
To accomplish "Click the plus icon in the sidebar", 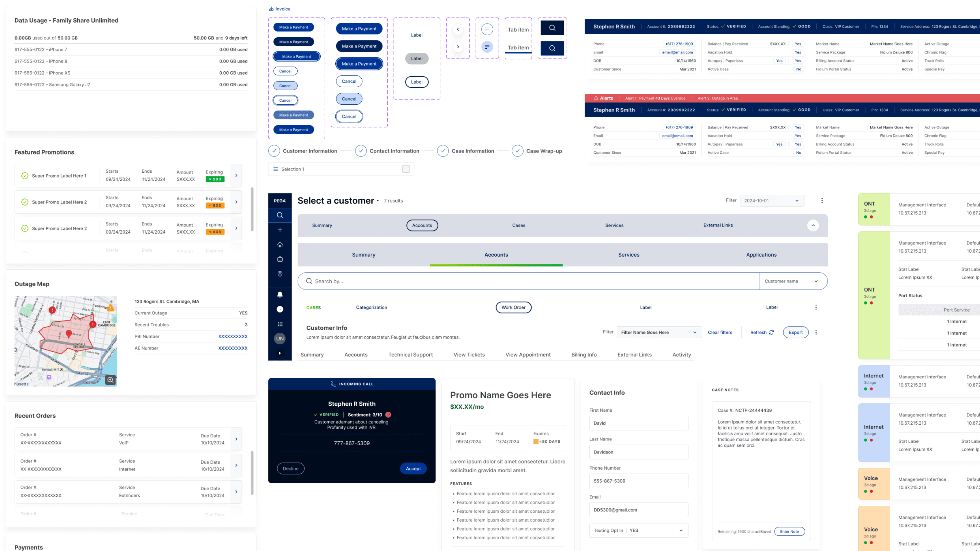I will point(280,230).
